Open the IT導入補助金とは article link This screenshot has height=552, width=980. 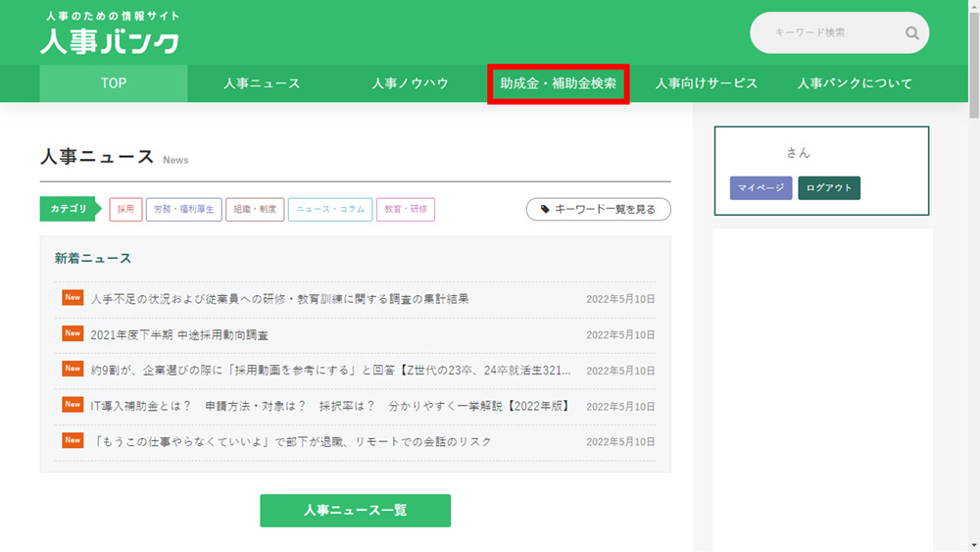click(x=329, y=406)
